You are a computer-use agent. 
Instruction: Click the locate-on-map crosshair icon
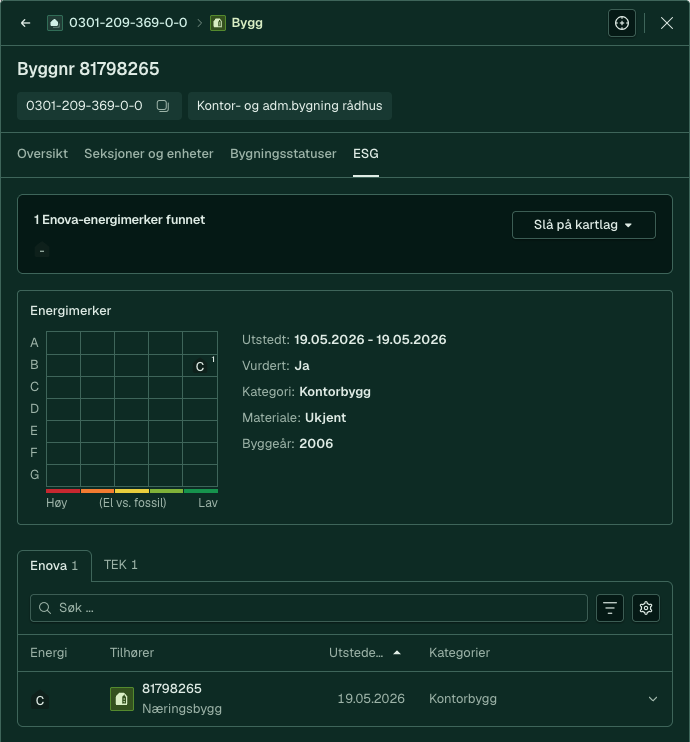pyautogui.click(x=621, y=23)
